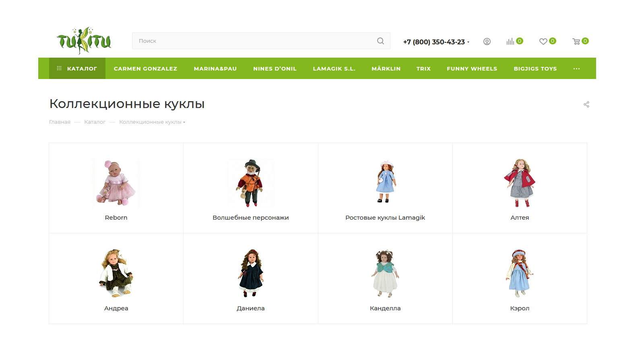The width and height of the screenshot is (644, 345).
Task: Open the wishlist heart icon
Action: [543, 42]
